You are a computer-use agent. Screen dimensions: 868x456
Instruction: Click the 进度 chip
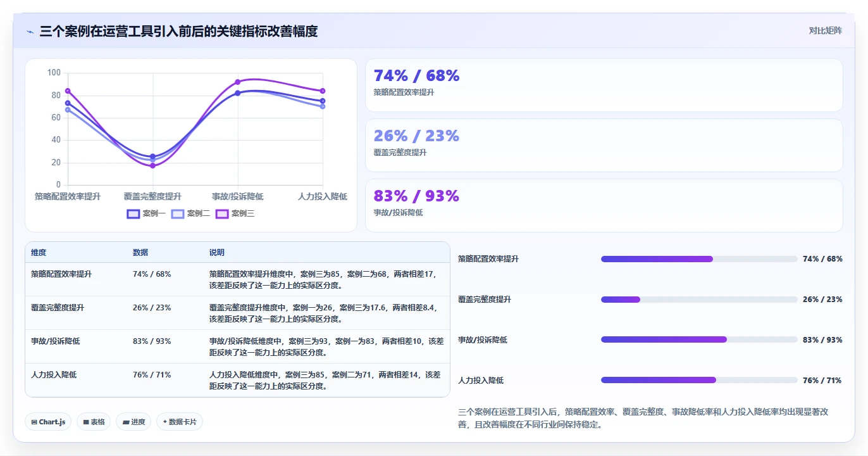click(133, 422)
